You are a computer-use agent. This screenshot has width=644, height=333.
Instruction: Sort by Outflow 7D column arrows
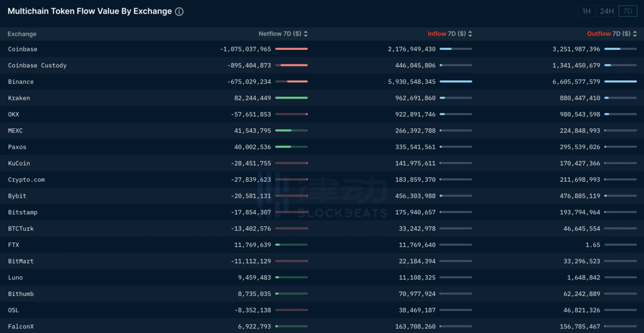[635, 34]
